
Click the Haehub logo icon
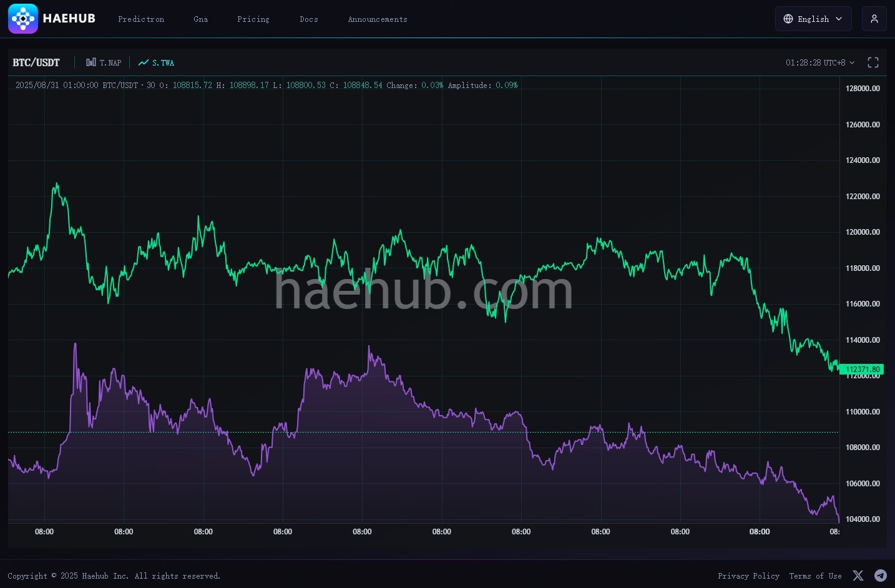[23, 19]
